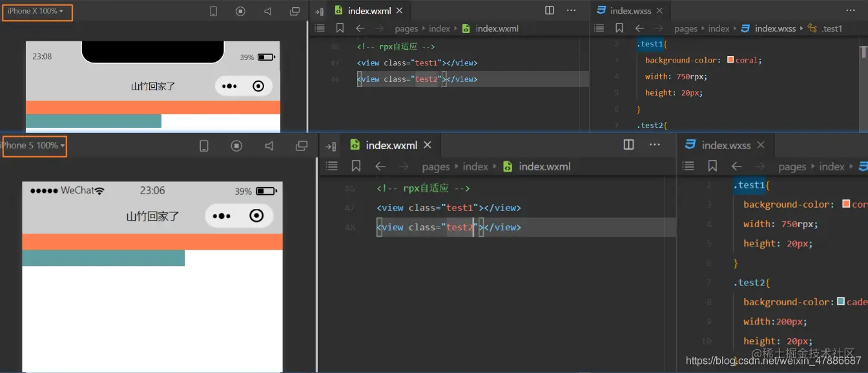This screenshot has height=373, width=868.
Task: Open the iPhone 5 100% device dropdown
Action: [x=34, y=146]
